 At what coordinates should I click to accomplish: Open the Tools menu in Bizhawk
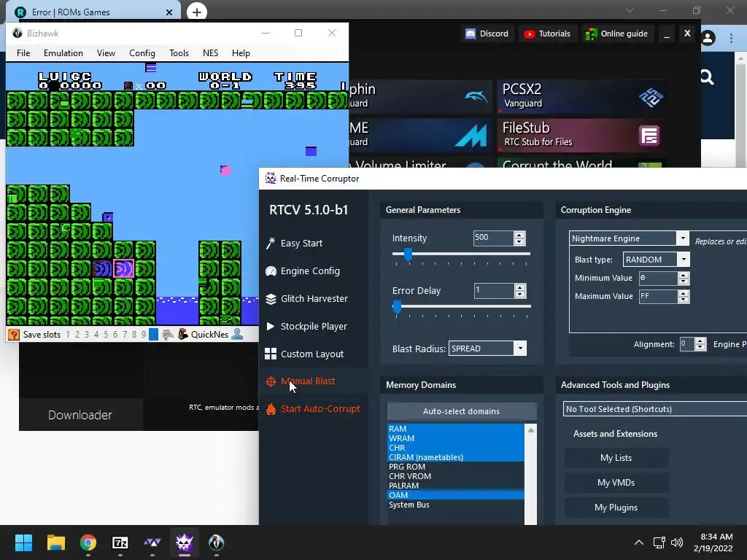[x=179, y=52]
